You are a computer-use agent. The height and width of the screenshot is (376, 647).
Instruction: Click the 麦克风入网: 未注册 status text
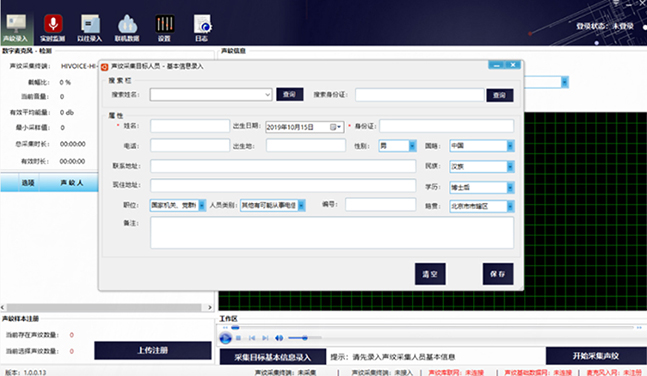point(614,373)
